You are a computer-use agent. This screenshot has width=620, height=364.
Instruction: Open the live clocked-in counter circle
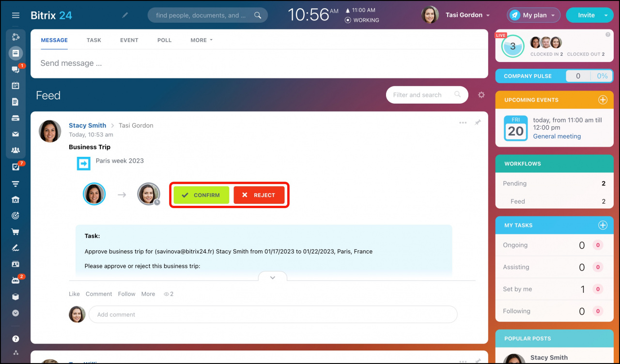512,46
